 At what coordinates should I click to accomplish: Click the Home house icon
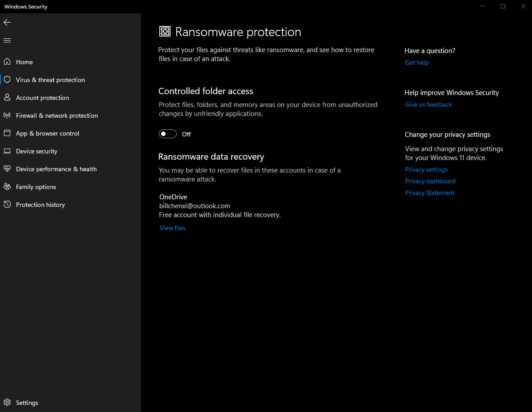pyautogui.click(x=7, y=62)
